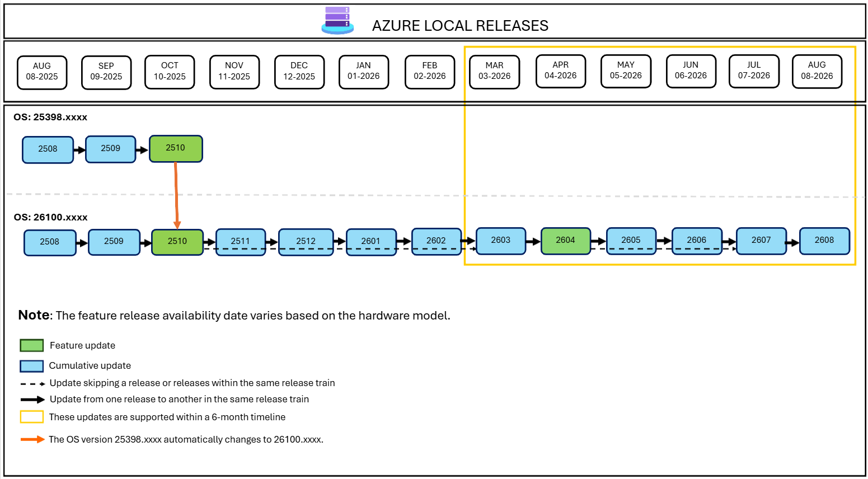Select the JUN 06-2026 month box
The width and height of the screenshot is (868, 479).
[x=691, y=71]
